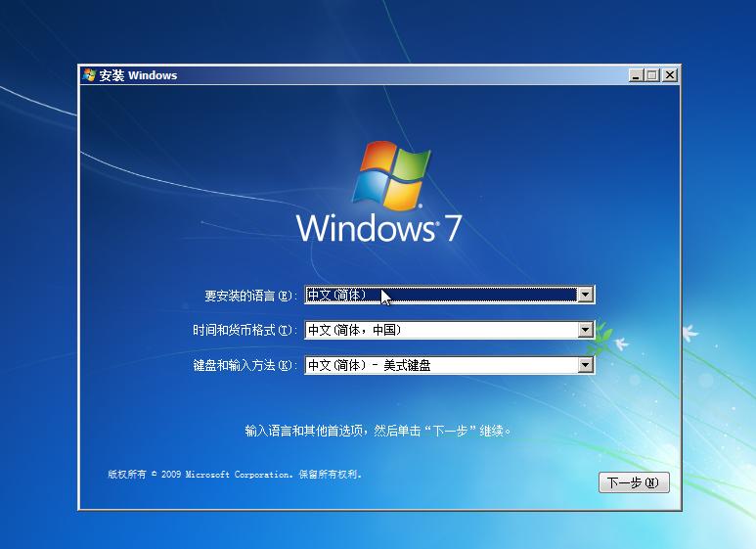Close the 安装 Windows window
The width and height of the screenshot is (756, 549).
(x=670, y=74)
